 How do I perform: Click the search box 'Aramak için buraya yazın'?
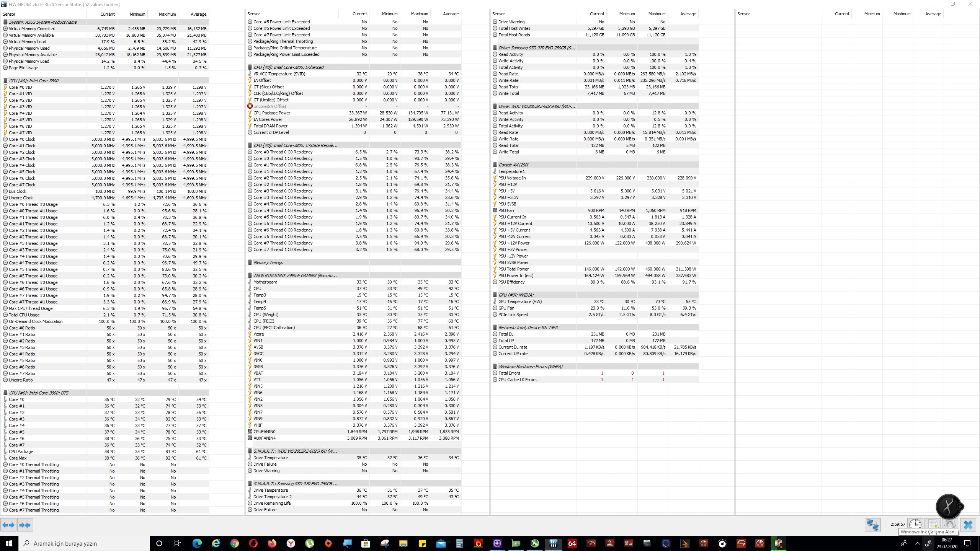[84, 543]
